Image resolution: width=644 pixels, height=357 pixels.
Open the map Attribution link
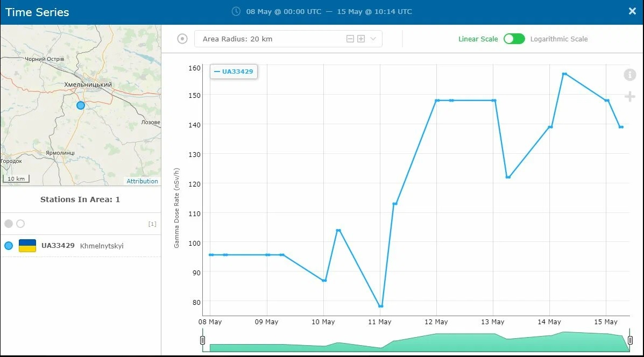point(142,181)
